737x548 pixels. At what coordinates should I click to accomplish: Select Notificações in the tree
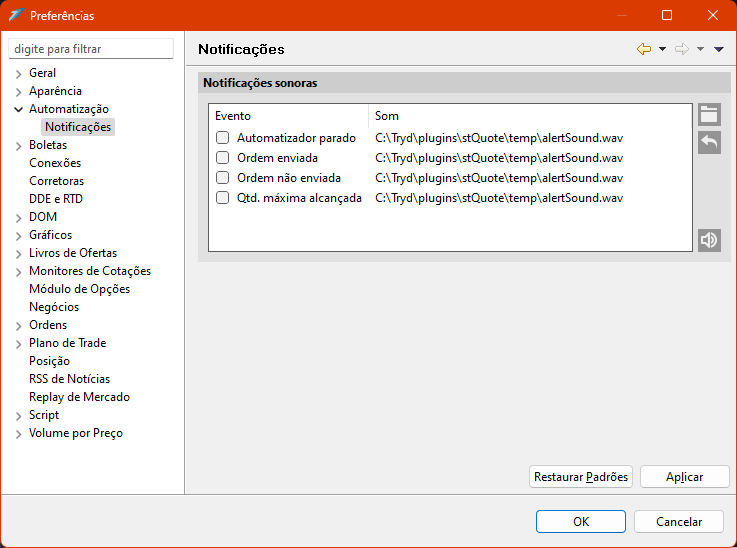tap(78, 127)
